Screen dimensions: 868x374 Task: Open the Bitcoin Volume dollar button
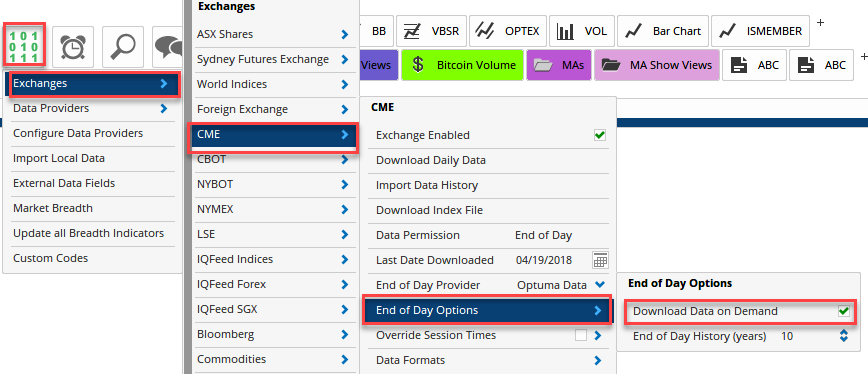click(463, 65)
